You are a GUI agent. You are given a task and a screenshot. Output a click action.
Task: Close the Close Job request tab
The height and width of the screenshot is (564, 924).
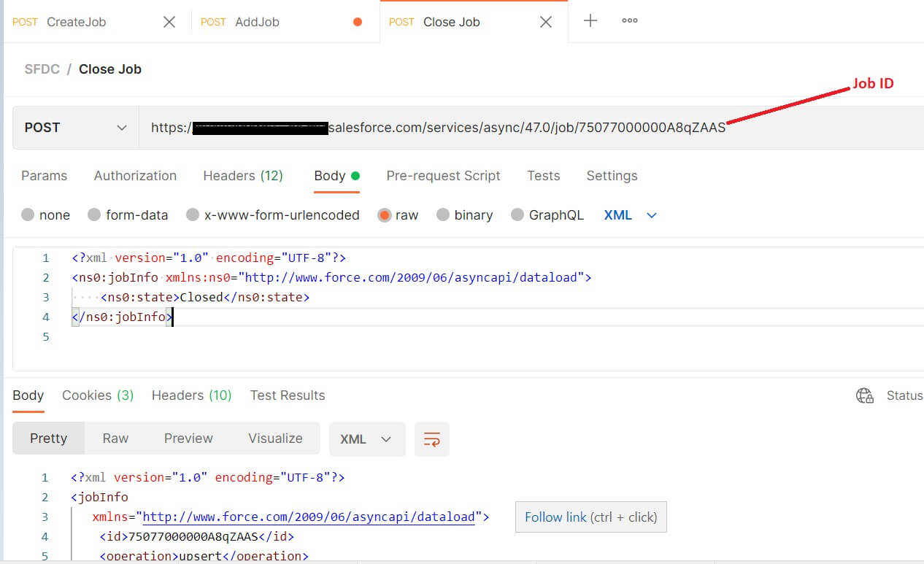pos(545,22)
